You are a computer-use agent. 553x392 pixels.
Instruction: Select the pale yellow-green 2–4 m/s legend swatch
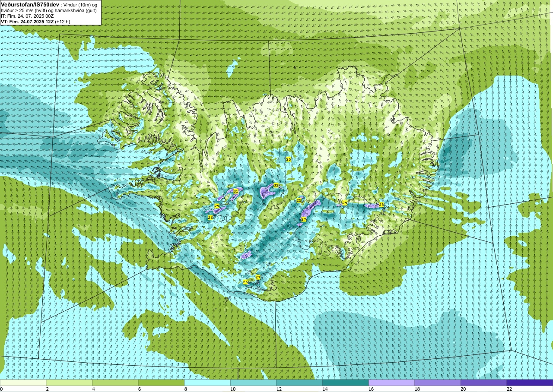click(x=69, y=383)
